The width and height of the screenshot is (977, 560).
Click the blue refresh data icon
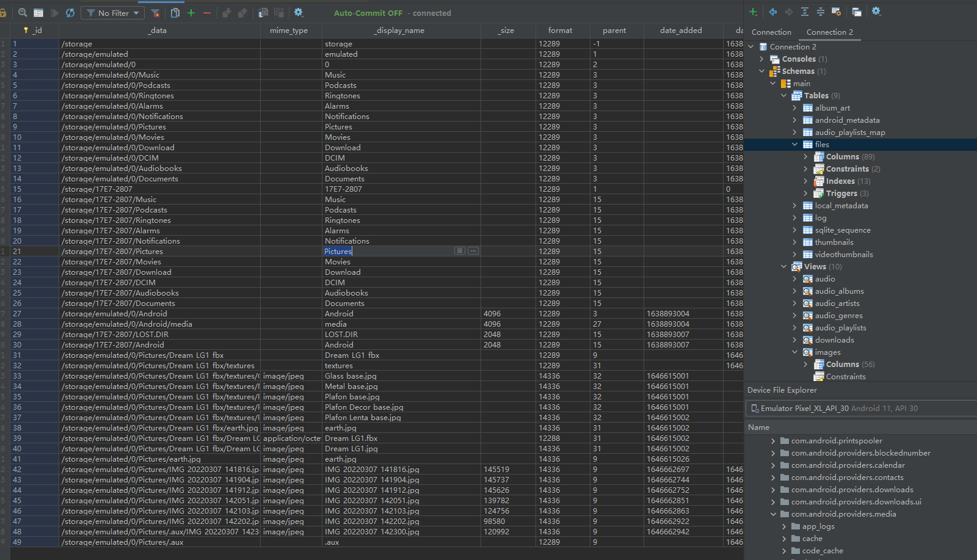click(x=70, y=12)
